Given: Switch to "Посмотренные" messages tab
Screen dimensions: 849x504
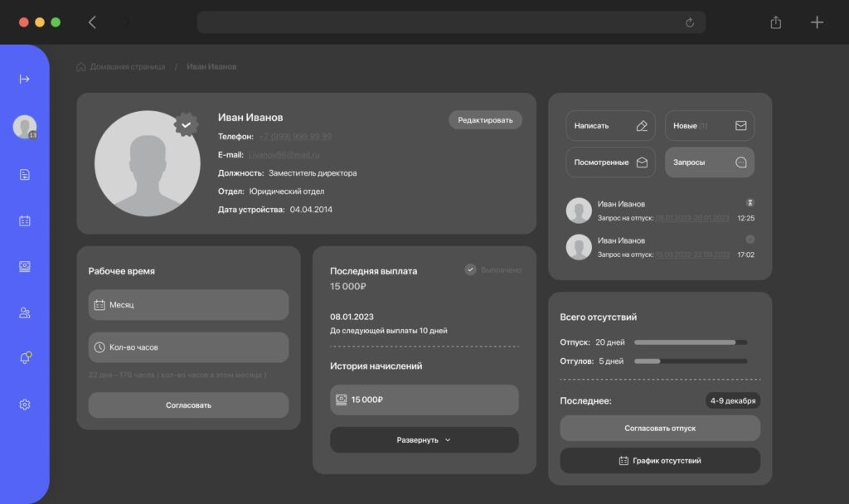Looking at the screenshot, I should [610, 162].
